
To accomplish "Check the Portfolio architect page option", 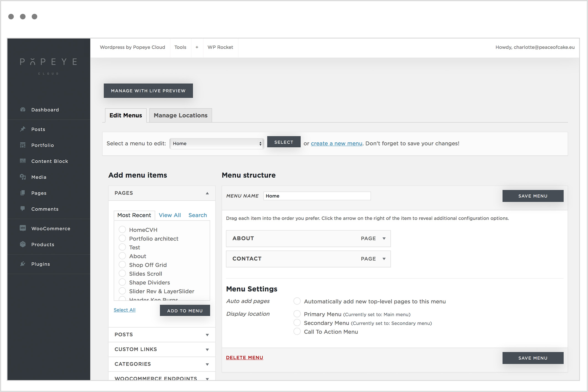I will click(x=122, y=239).
